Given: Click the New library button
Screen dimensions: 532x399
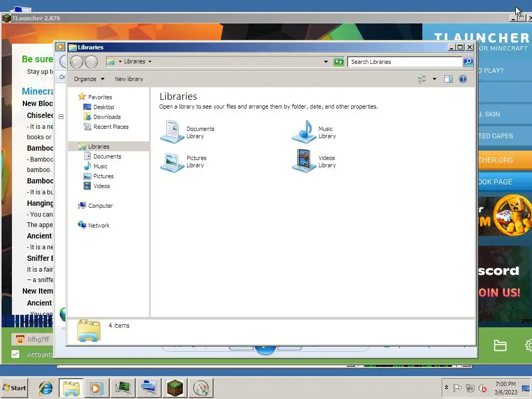Looking at the screenshot, I should tap(129, 79).
